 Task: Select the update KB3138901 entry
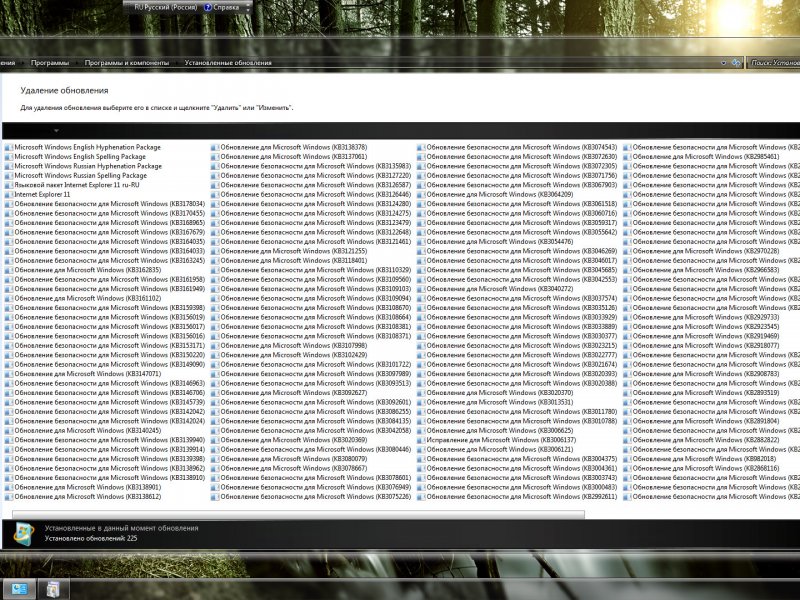88,487
